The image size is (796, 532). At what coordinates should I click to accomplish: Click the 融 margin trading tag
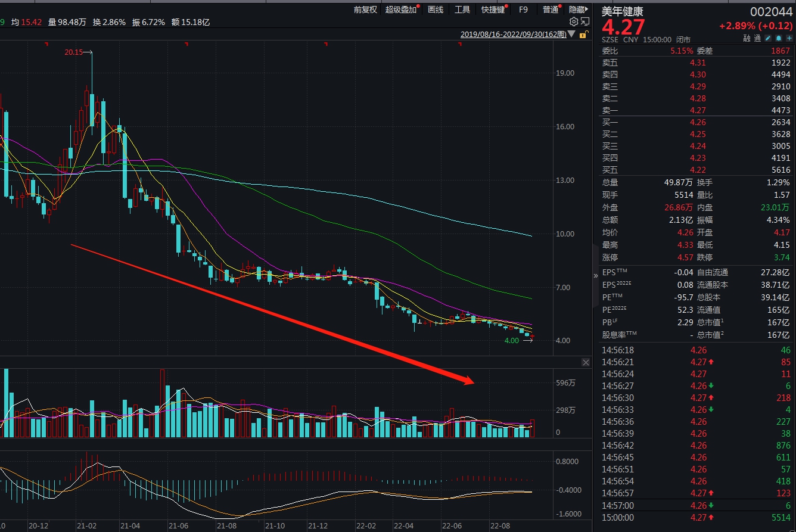pos(747,38)
